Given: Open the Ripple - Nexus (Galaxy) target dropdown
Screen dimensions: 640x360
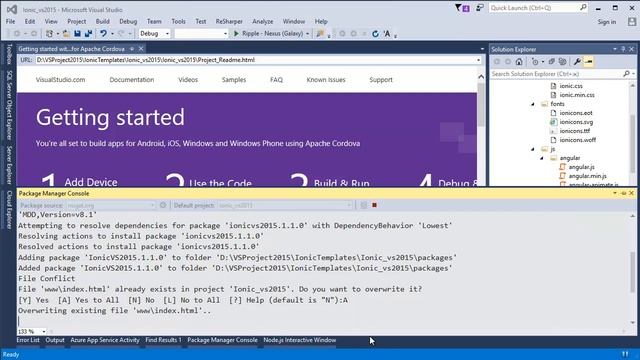Looking at the screenshot, I should tap(307, 33).
